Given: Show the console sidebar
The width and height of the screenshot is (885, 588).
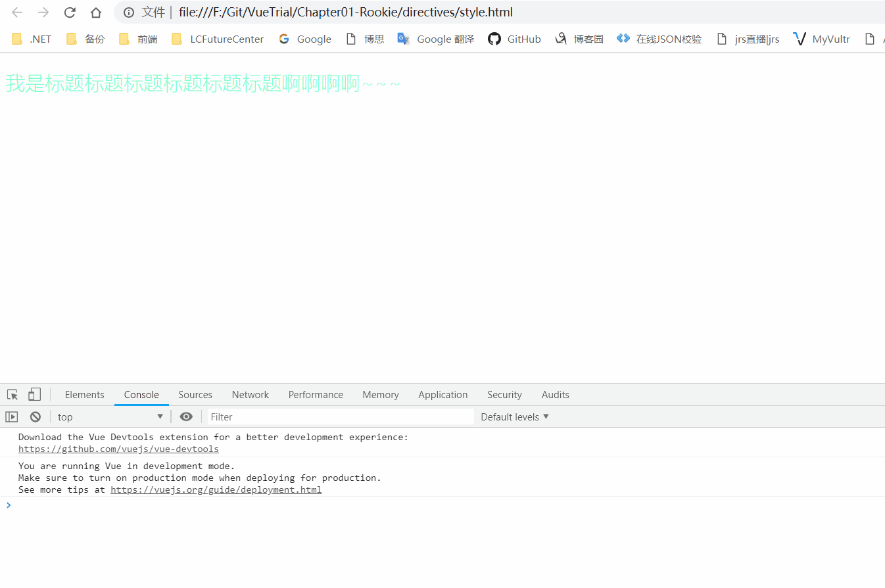Looking at the screenshot, I should point(12,417).
